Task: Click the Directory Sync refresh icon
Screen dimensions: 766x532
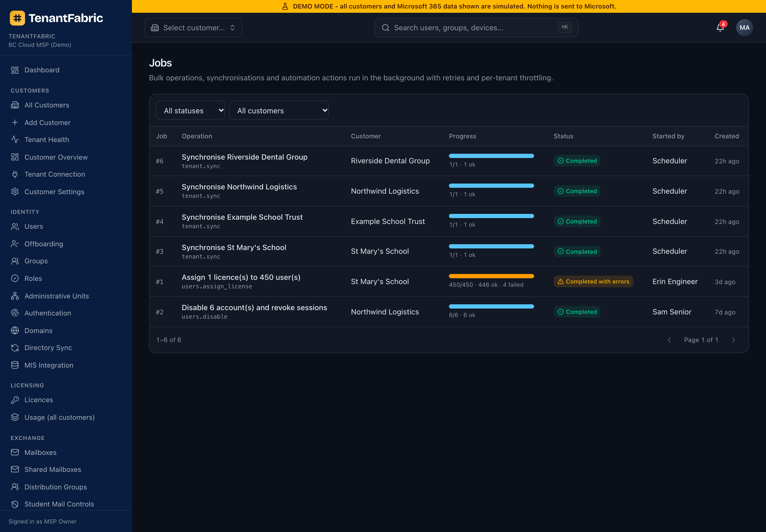Action: coord(15,348)
